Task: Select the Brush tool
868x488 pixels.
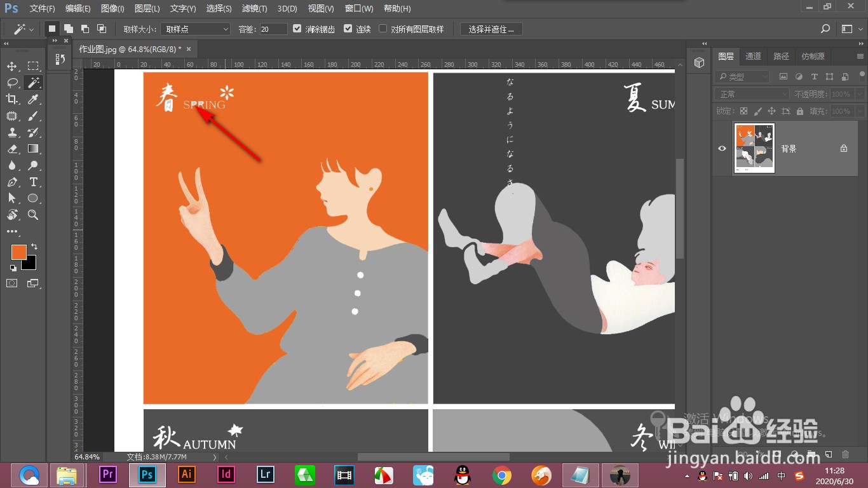Action: click(x=33, y=116)
